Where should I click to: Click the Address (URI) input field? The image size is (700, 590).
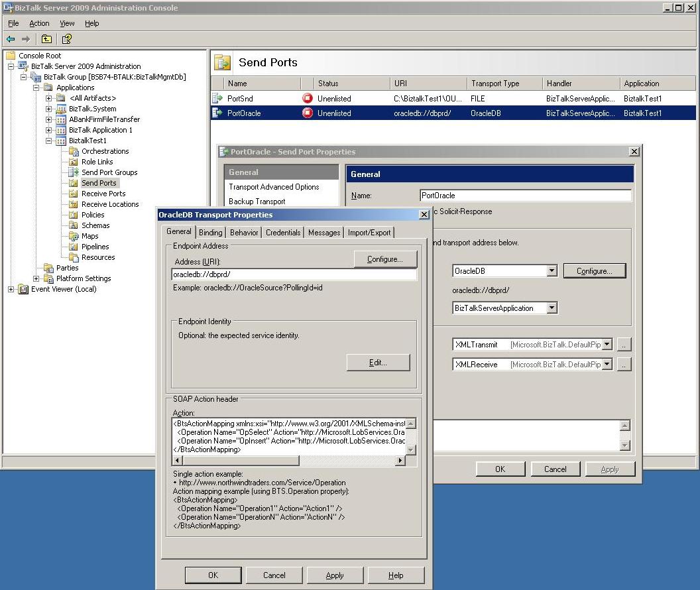coord(294,274)
